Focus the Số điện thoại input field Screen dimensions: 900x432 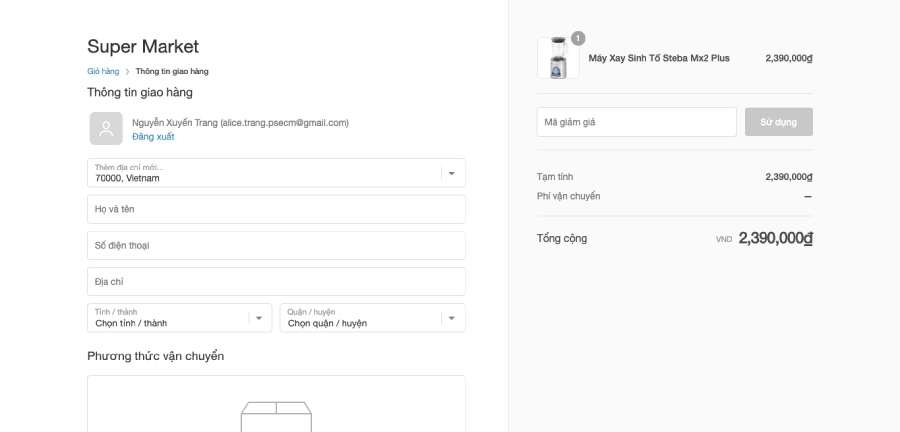pyautogui.click(x=276, y=246)
